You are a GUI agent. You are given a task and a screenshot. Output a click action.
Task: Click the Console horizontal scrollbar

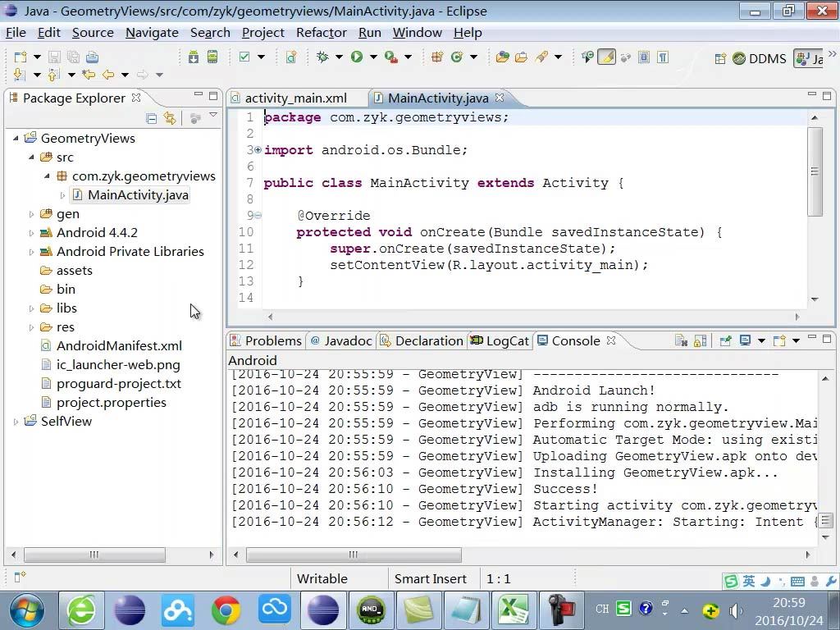click(x=353, y=555)
